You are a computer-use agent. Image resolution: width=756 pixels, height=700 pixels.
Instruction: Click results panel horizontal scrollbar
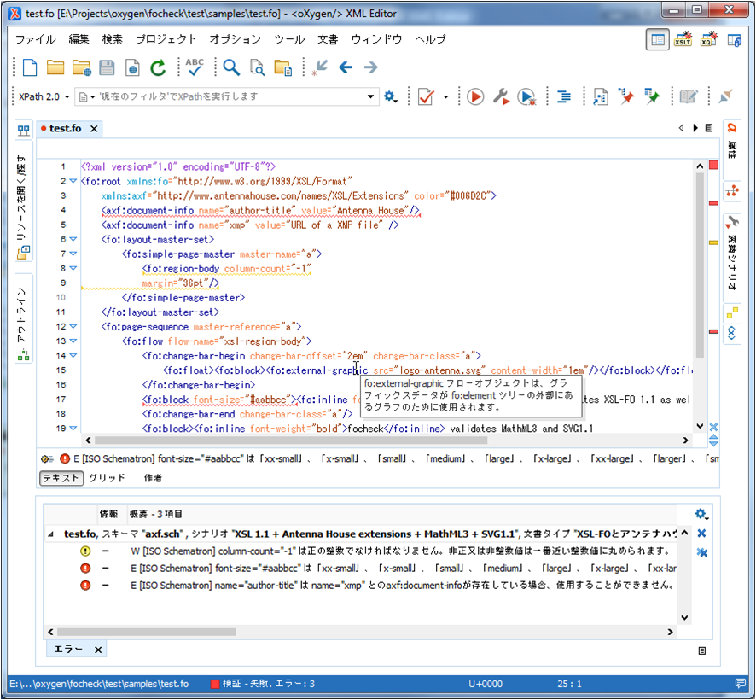pos(147,632)
